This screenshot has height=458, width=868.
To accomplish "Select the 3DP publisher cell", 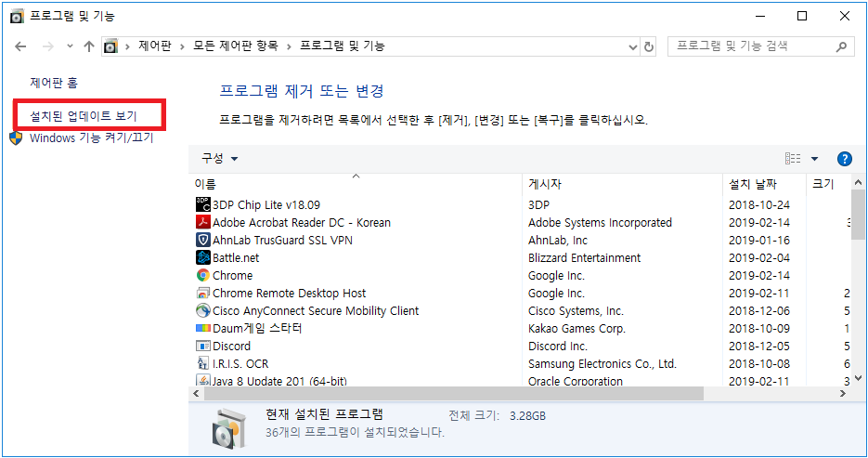I will click(x=538, y=205).
